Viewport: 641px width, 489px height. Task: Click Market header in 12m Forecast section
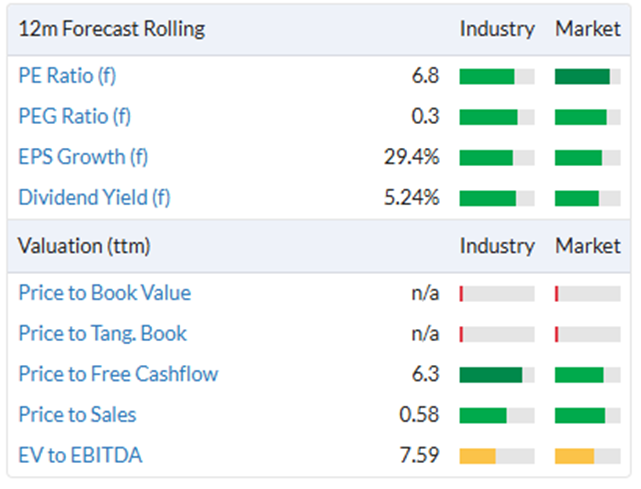(x=587, y=29)
